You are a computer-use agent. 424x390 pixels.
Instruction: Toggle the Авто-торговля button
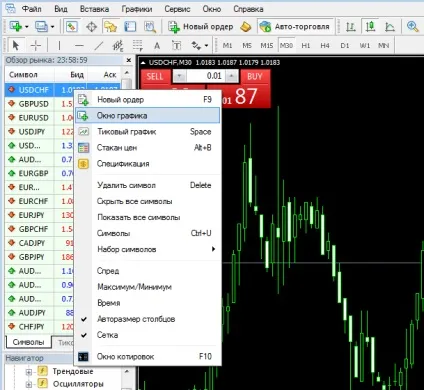(x=296, y=26)
